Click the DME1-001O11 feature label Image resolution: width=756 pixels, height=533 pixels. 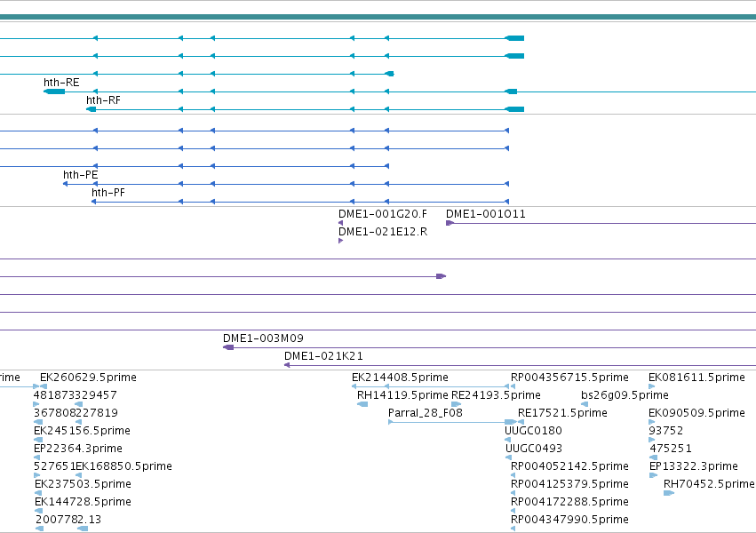486,213
